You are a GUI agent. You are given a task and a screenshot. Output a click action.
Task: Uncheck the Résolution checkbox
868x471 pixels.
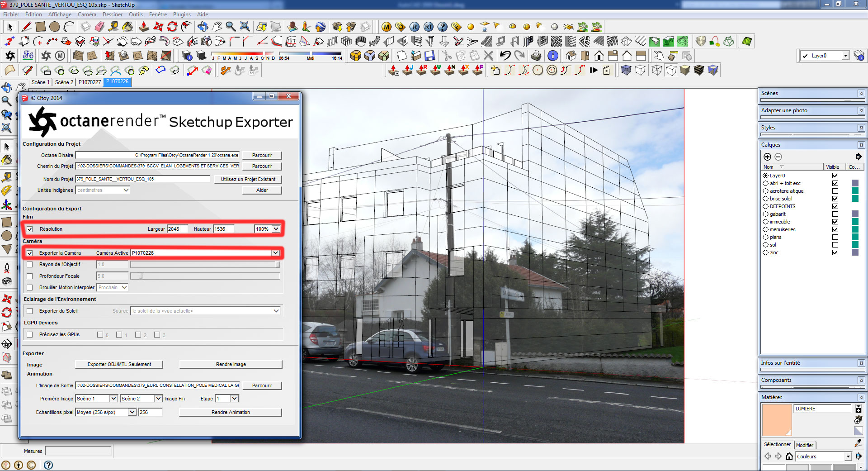click(x=30, y=229)
